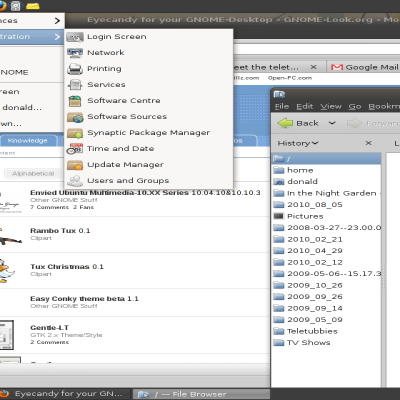Open the Knowledge tab on GNOME-Look
This screenshot has width=400, height=400.
coord(27,141)
